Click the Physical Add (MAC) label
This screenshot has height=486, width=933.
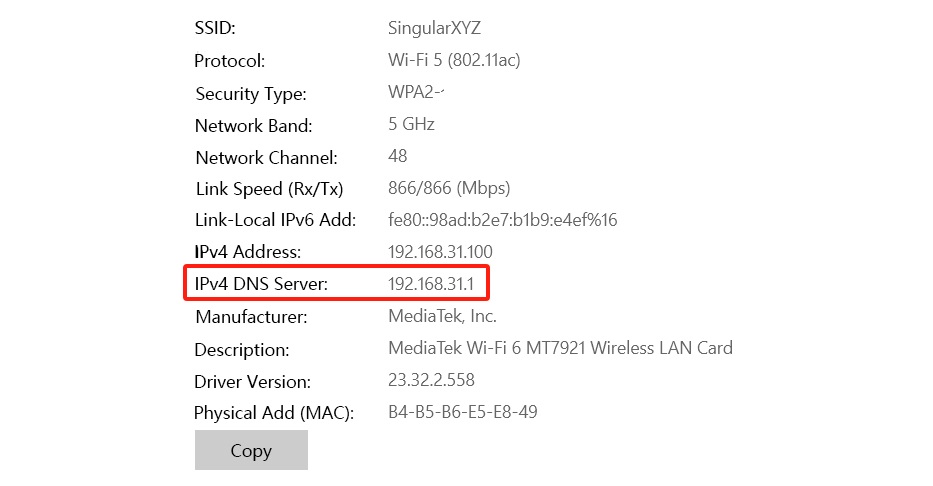tap(274, 413)
